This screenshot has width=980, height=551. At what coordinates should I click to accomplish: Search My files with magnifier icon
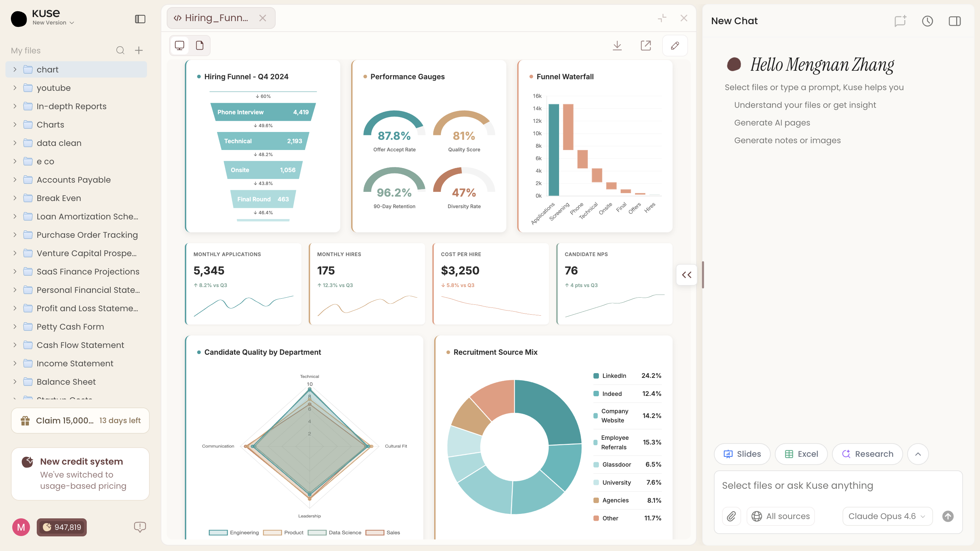point(120,51)
